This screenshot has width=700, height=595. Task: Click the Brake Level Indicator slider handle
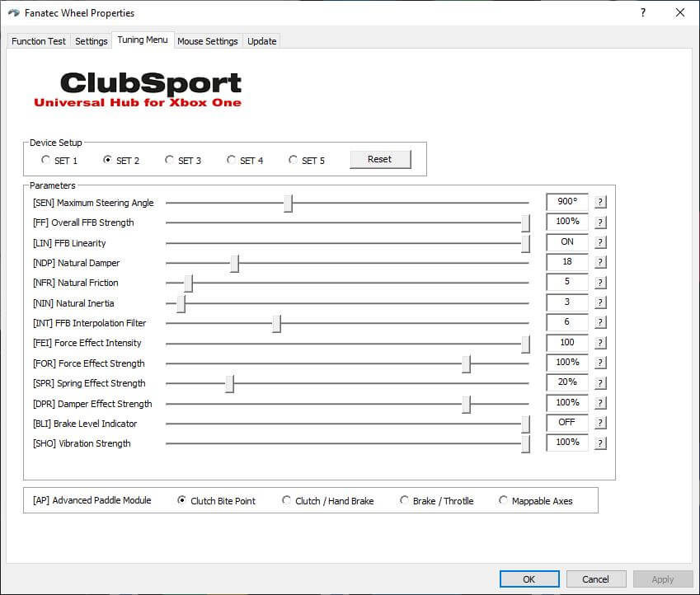[x=525, y=424]
